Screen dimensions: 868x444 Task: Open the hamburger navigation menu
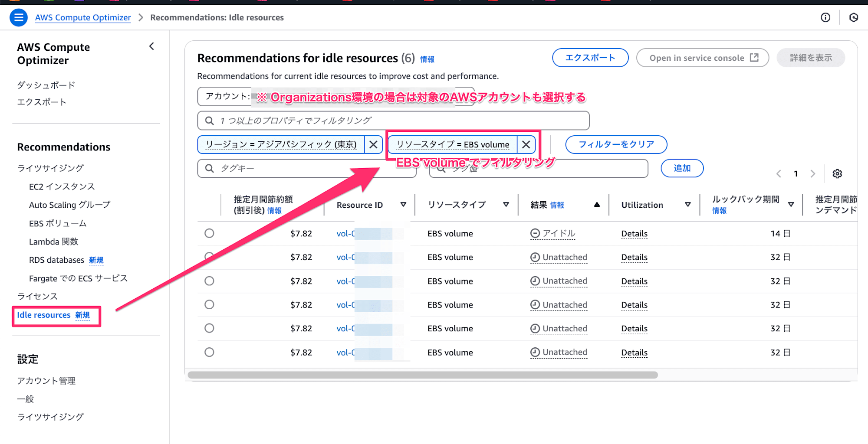[19, 18]
